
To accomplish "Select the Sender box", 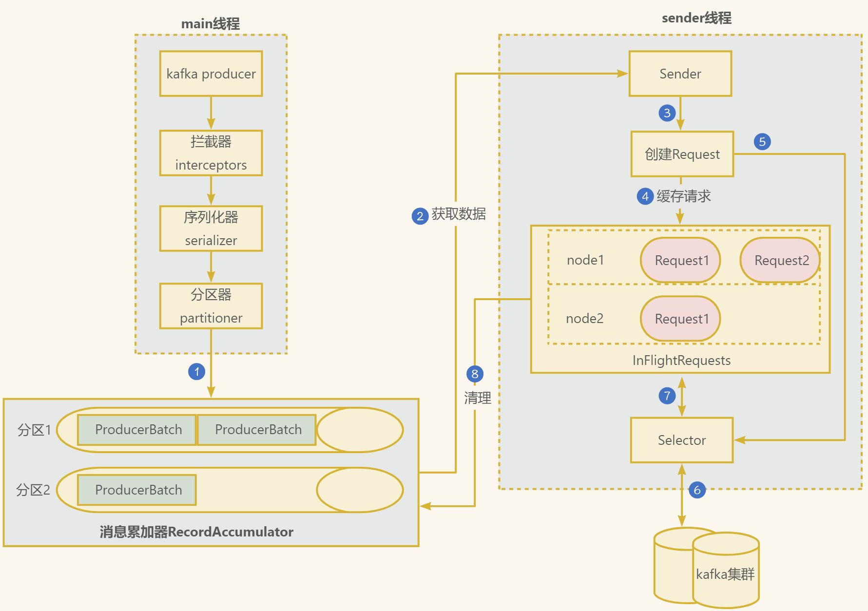I will point(680,74).
